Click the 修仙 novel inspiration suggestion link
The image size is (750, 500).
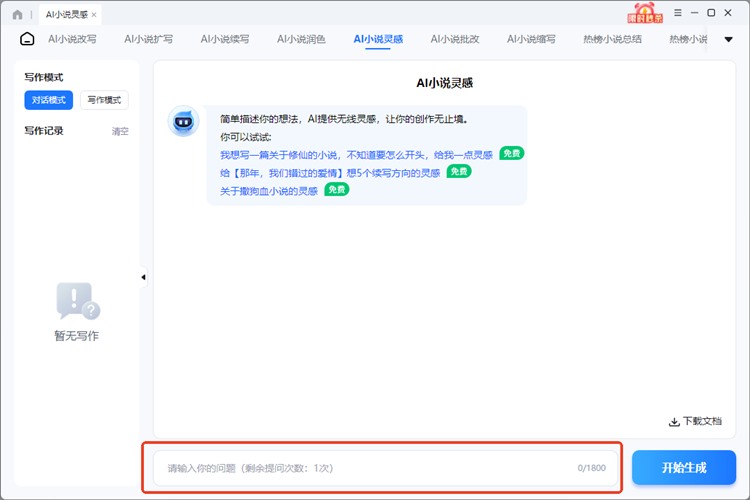(x=356, y=155)
